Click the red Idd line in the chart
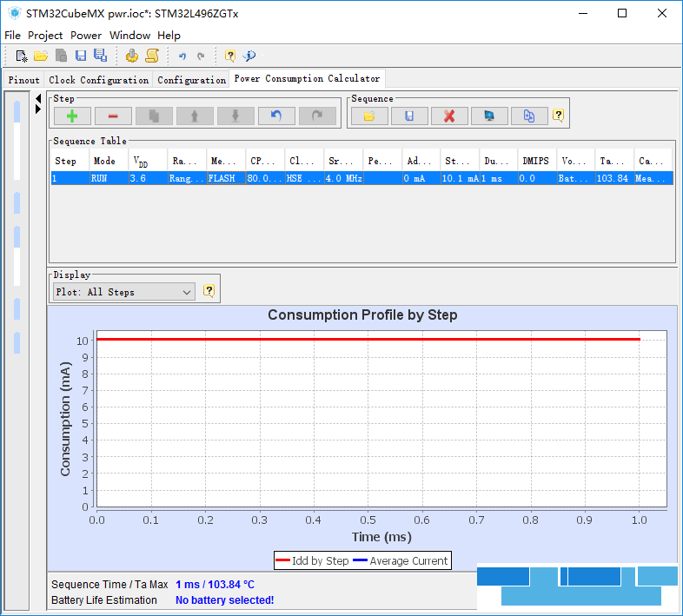This screenshot has height=616, width=683. (x=368, y=339)
